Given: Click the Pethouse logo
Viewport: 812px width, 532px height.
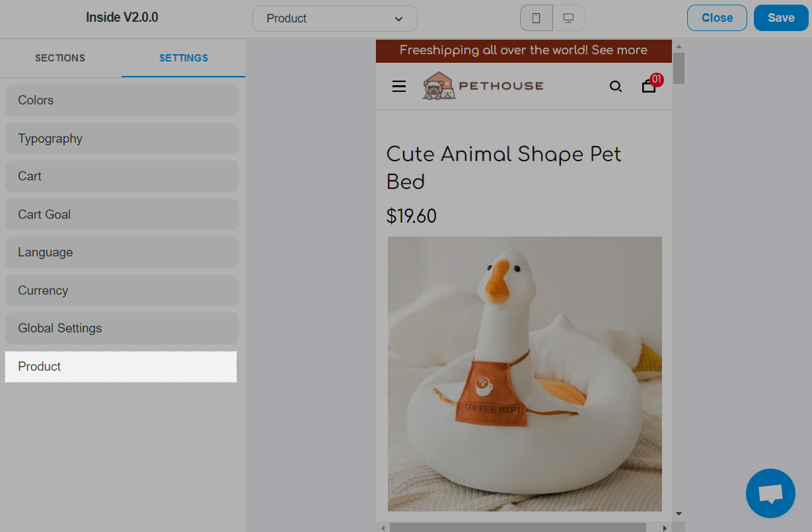Looking at the screenshot, I should coord(483,86).
